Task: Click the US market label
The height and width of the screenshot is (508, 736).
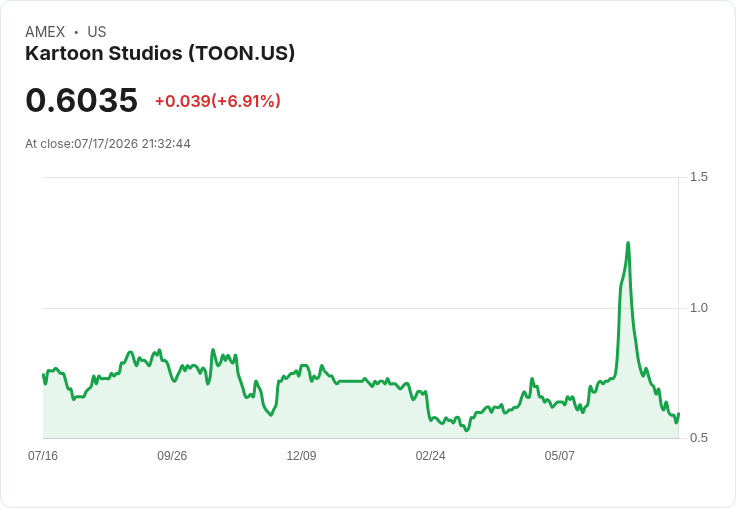Action: [x=97, y=32]
